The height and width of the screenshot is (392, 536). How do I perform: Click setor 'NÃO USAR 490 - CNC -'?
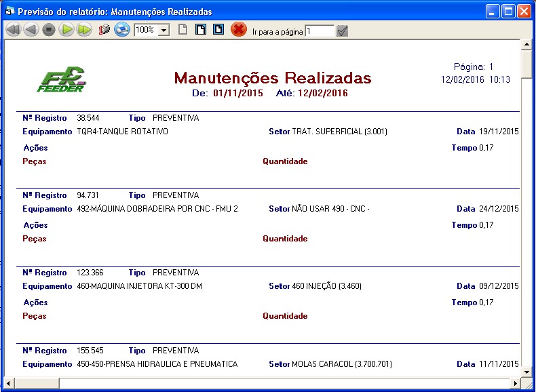tap(330, 208)
